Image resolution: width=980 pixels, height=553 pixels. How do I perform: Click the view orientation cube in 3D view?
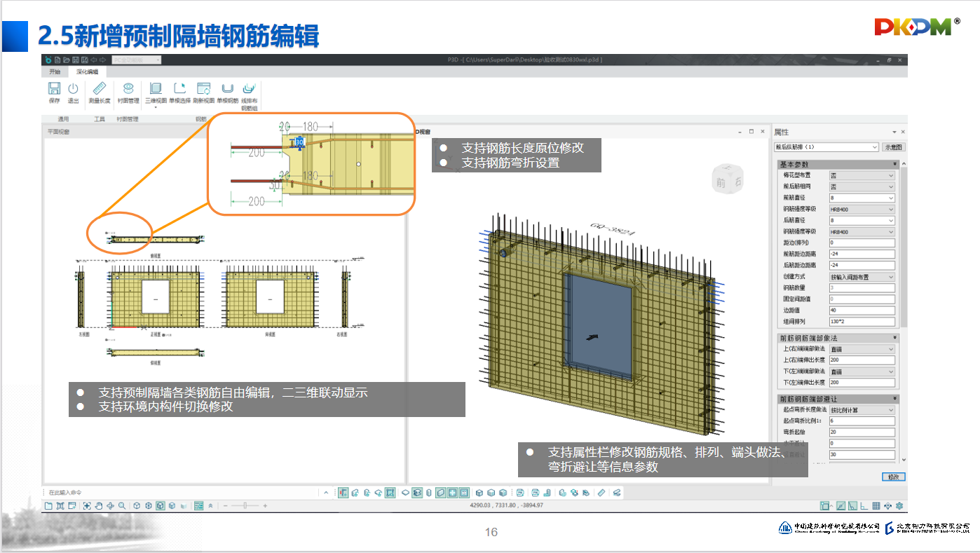pos(726,179)
